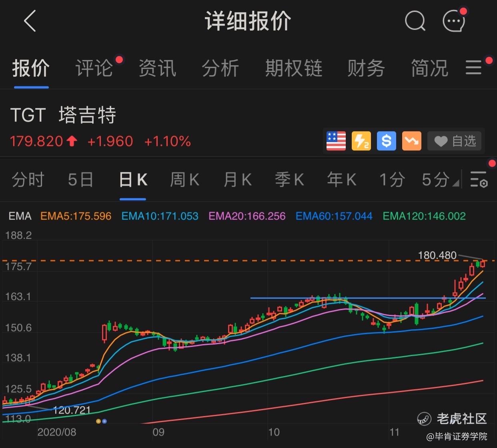Tap the yellow event dot marker
Screen dimensions: 497x448
[98, 421]
